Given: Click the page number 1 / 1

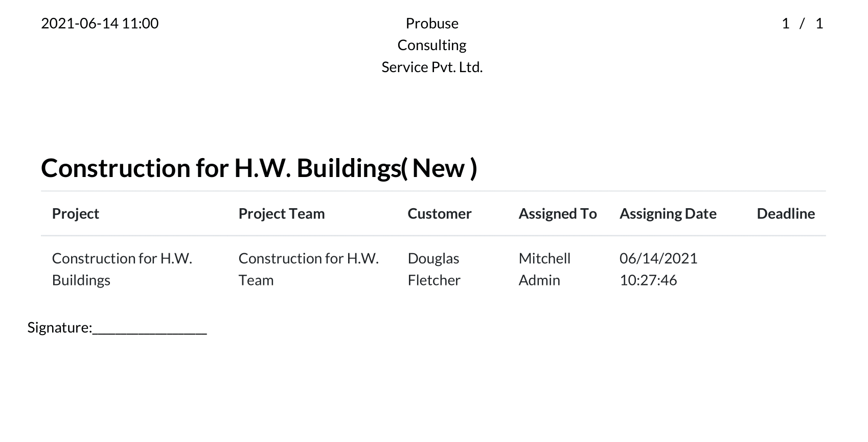Looking at the screenshot, I should 802,24.
